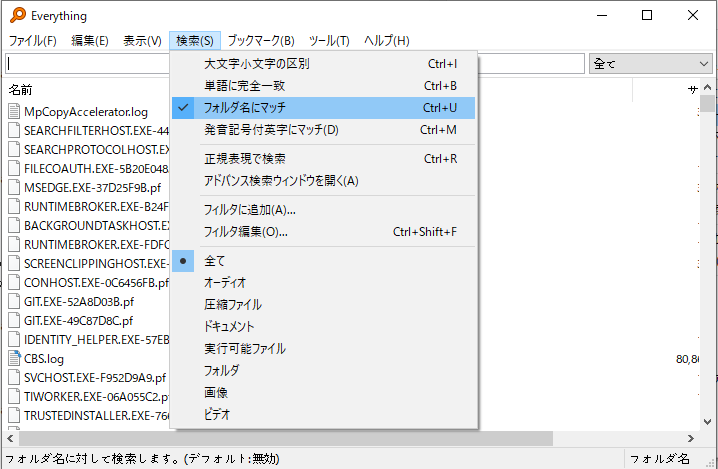
Task: Click the horizontal scrollbar thumb
Action: (286, 438)
